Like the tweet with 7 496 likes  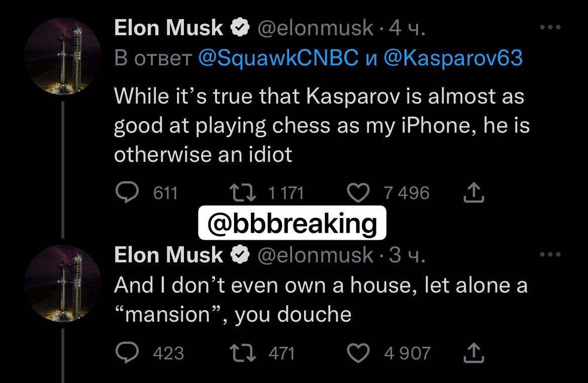358,193
